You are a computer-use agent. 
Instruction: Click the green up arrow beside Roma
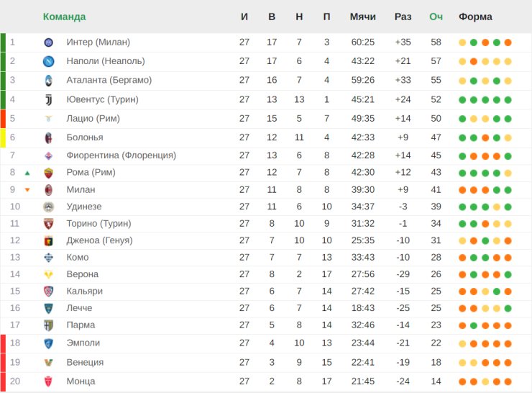pos(27,173)
